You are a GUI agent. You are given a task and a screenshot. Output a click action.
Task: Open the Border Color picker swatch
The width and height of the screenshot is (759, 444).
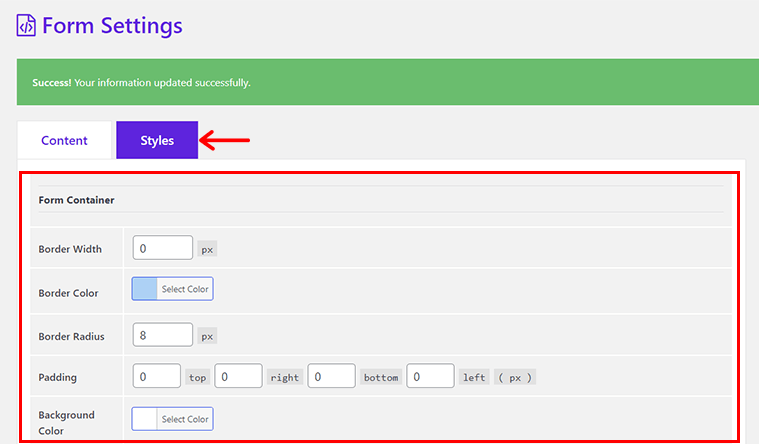coord(144,289)
